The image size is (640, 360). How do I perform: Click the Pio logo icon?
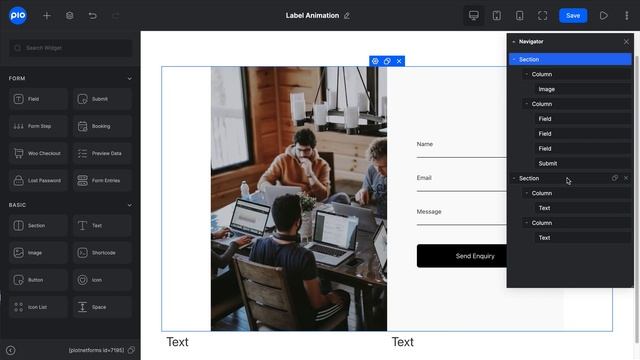click(18, 16)
